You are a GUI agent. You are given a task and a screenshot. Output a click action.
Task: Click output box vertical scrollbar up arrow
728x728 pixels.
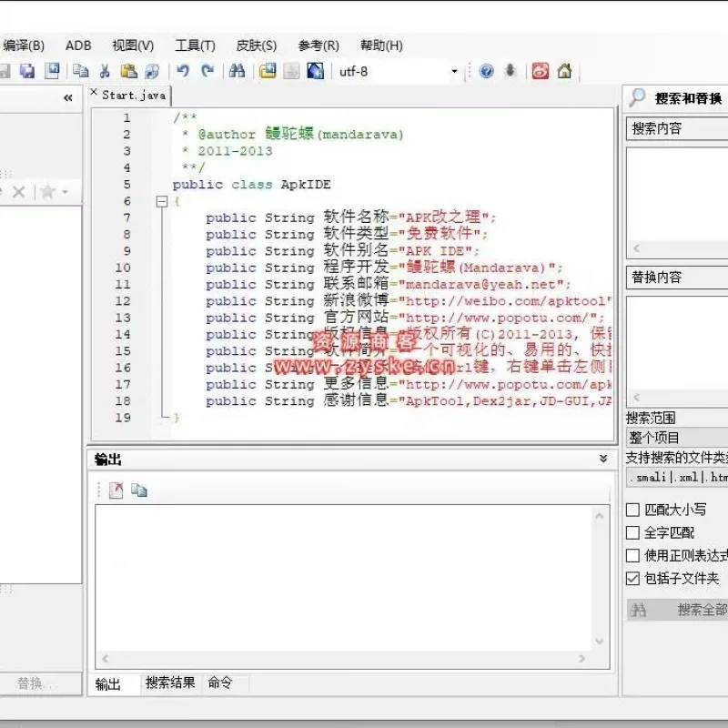[x=600, y=516]
